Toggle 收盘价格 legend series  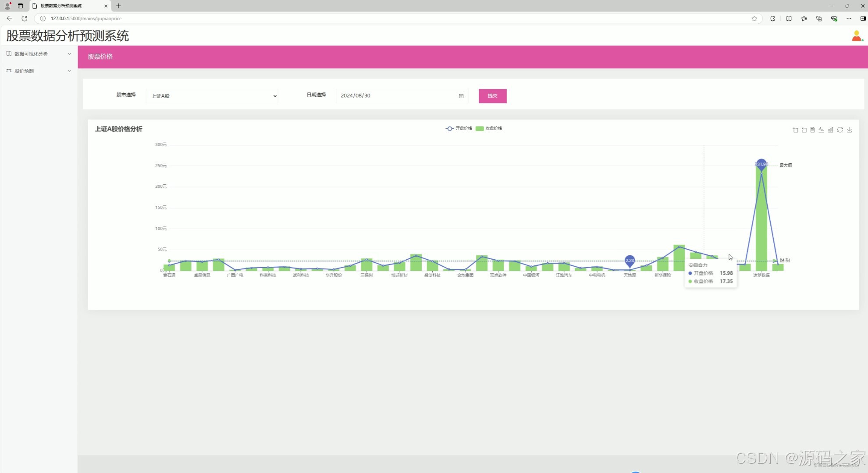[x=489, y=128]
